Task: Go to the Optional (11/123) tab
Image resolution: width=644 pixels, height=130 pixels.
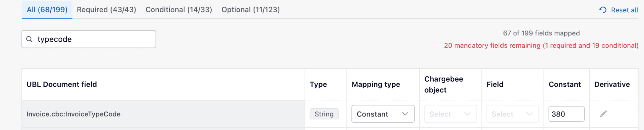Action: click(250, 10)
